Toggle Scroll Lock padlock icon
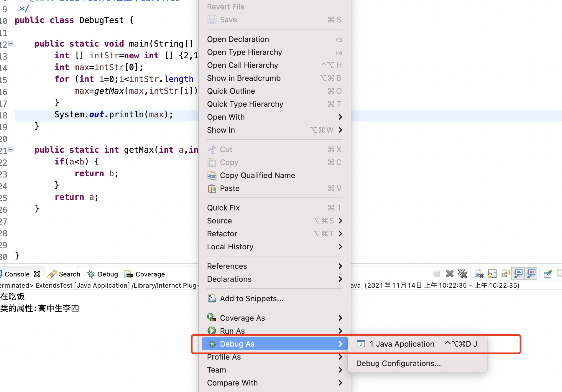This screenshot has height=392, width=562. pos(492,274)
